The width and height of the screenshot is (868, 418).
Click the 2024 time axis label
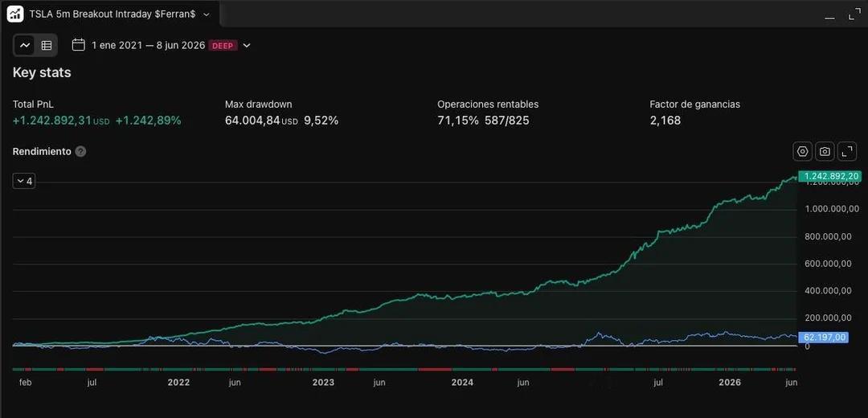(x=462, y=383)
